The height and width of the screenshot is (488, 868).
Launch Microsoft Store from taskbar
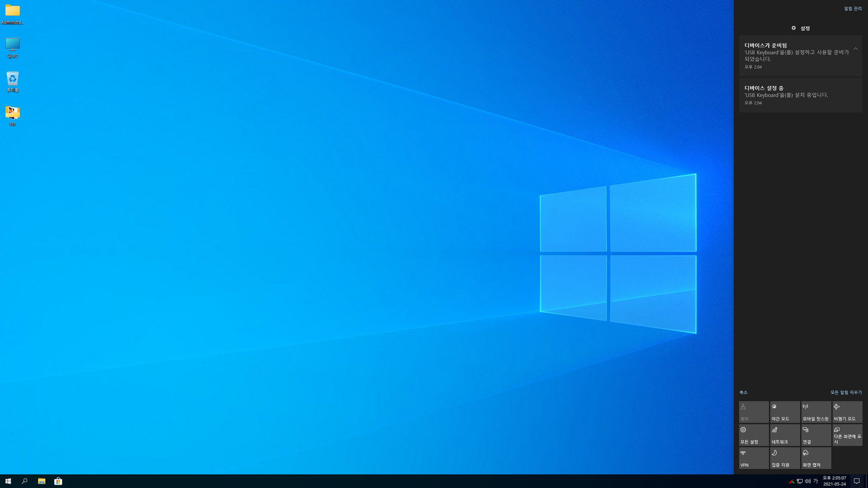58,481
